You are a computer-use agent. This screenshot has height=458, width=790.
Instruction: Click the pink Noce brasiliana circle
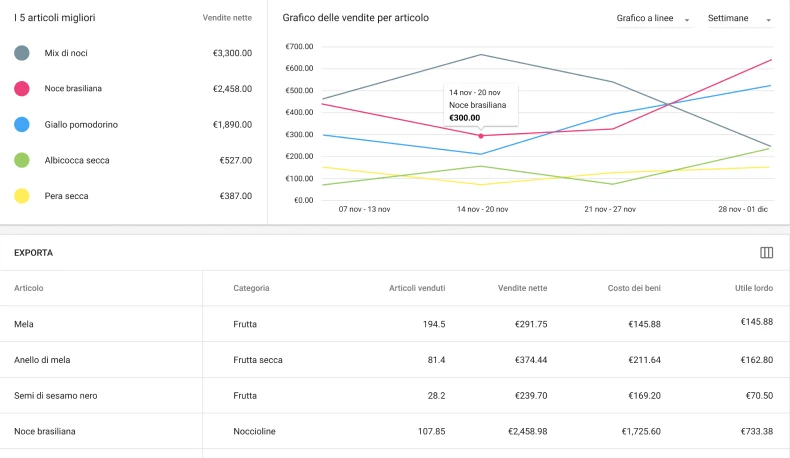pyautogui.click(x=22, y=89)
